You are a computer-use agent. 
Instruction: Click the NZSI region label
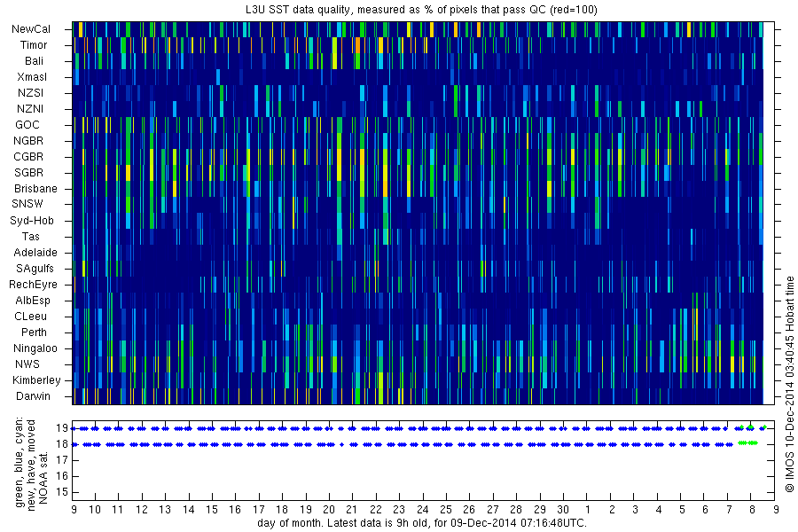(x=30, y=92)
